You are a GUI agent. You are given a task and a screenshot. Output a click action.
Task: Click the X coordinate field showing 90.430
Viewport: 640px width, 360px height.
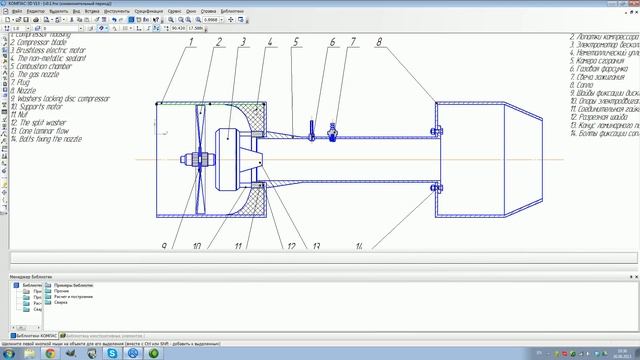(178, 29)
